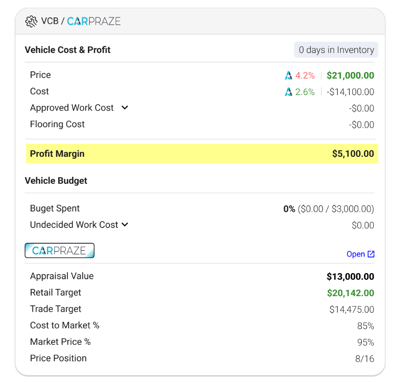Select the $21,000.00 price value
Viewport: 401px width, 383px height.
350,76
